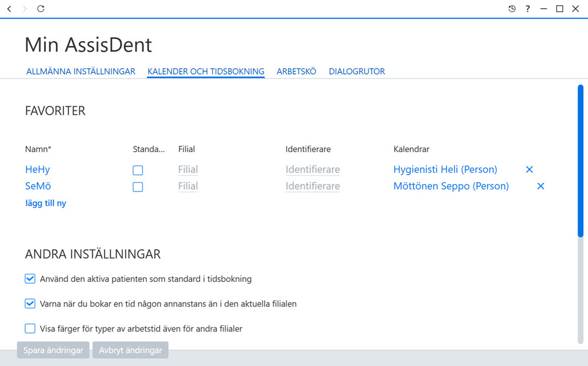Go back with the left arrow icon
This screenshot has height=366, width=588.
(x=9, y=9)
